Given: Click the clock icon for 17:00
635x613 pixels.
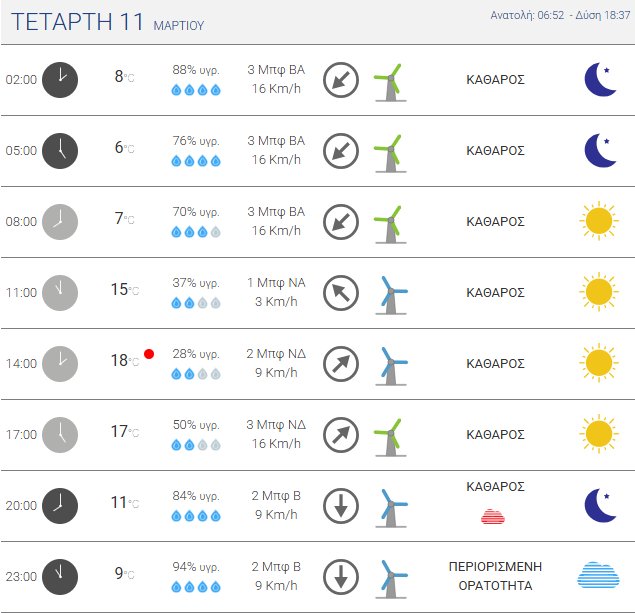Looking at the screenshot, I should [x=60, y=434].
